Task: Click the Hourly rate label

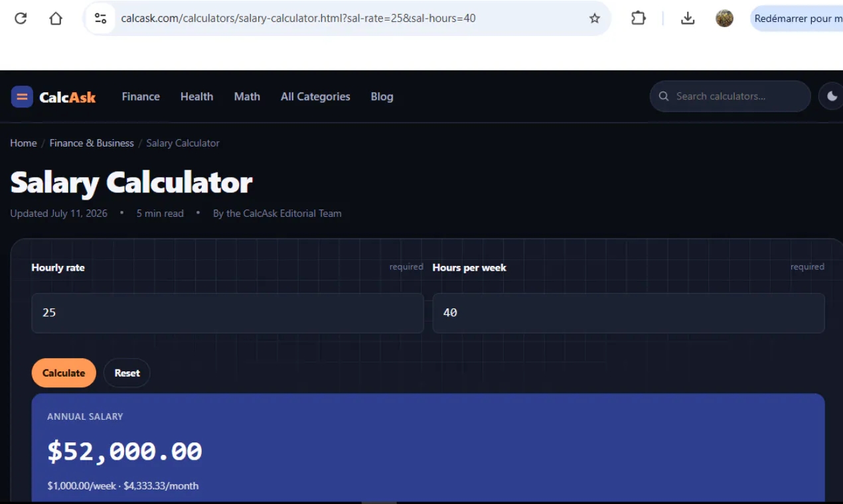Action: click(x=58, y=268)
